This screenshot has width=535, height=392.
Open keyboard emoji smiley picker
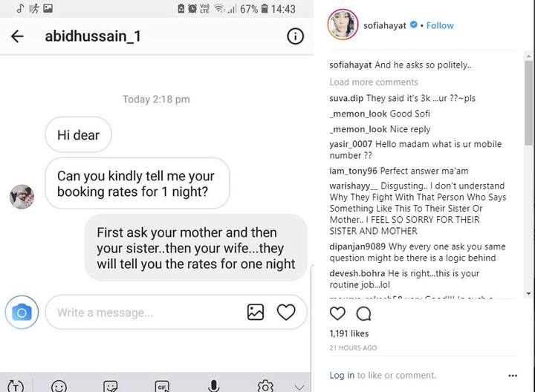click(59, 386)
